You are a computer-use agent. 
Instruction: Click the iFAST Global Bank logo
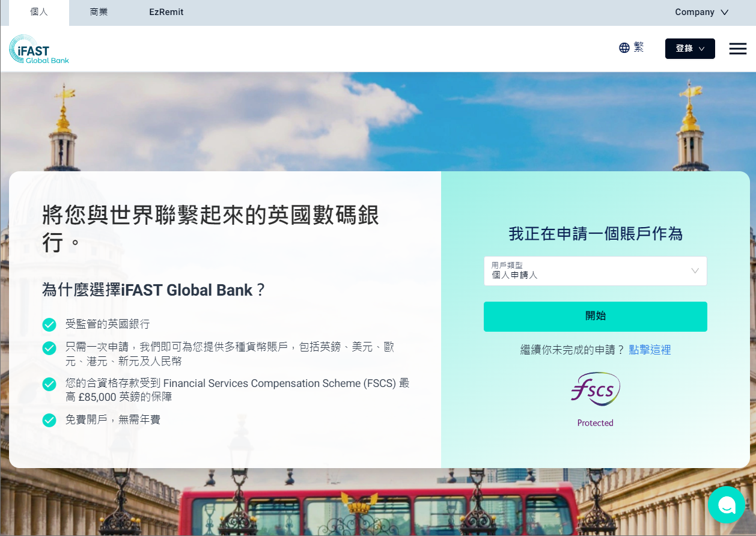(39, 49)
